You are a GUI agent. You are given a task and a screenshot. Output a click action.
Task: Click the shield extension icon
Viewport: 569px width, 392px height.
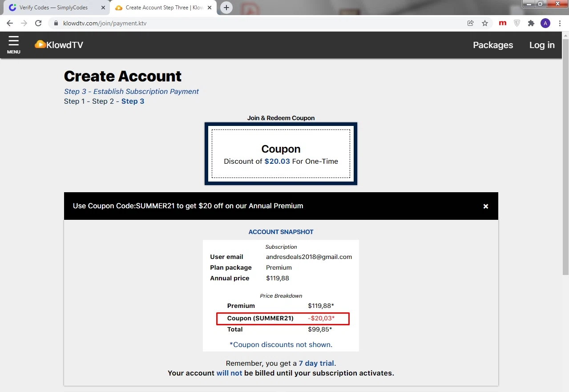[517, 23]
